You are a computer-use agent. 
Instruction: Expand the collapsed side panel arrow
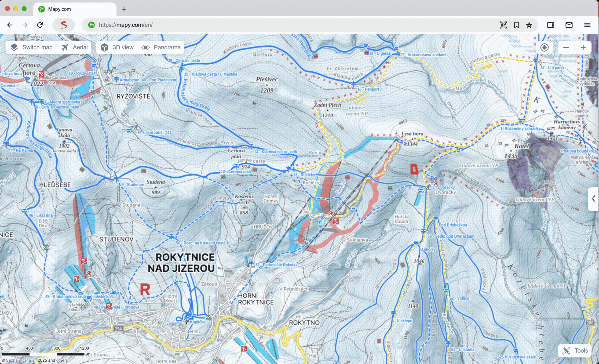tap(593, 199)
